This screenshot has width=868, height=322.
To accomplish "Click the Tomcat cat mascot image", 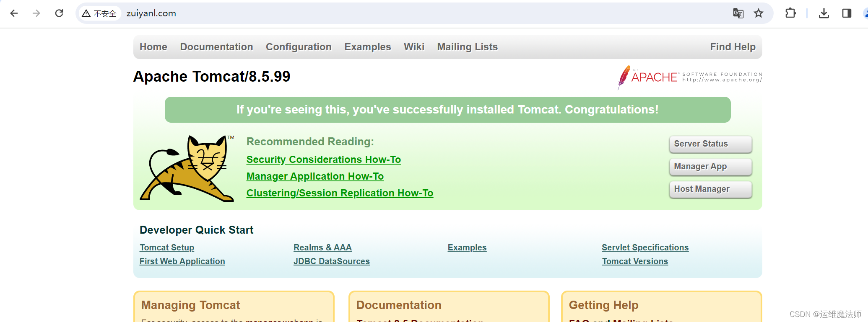I will [187, 168].
